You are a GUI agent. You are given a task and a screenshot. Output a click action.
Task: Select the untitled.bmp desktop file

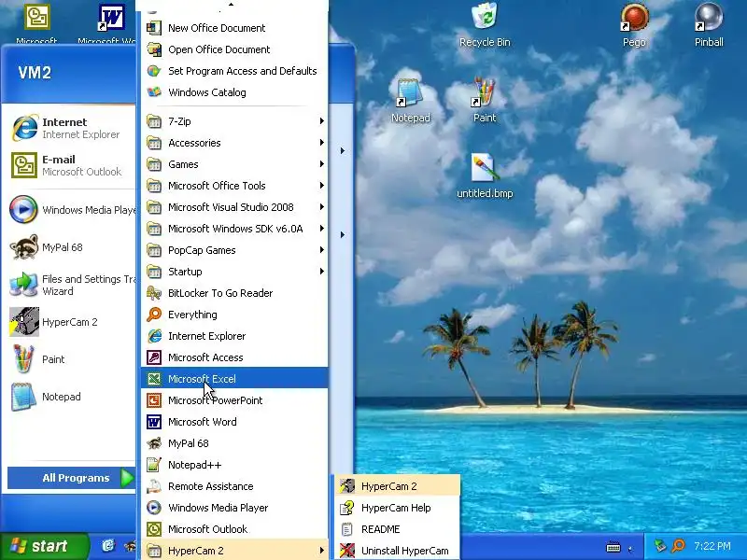pos(485,176)
